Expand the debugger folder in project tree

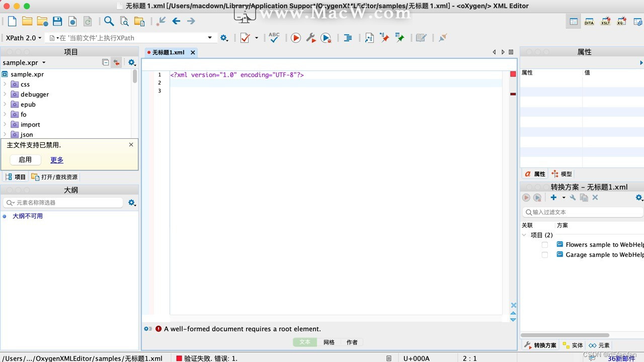click(5, 94)
